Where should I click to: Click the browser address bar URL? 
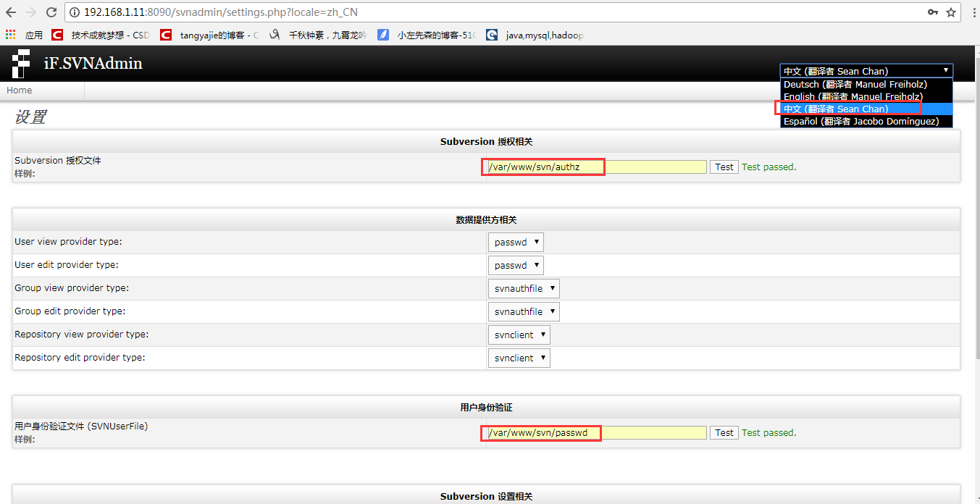(220, 12)
